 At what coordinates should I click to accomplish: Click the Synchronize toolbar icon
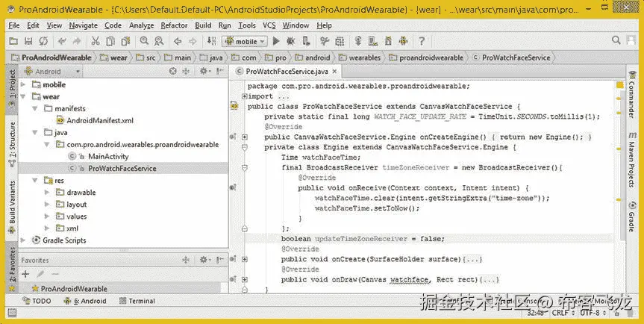point(43,41)
